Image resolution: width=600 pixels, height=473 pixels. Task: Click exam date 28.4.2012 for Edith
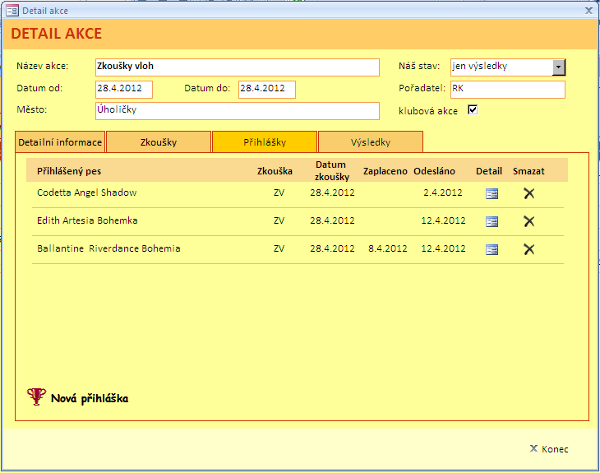(x=332, y=220)
